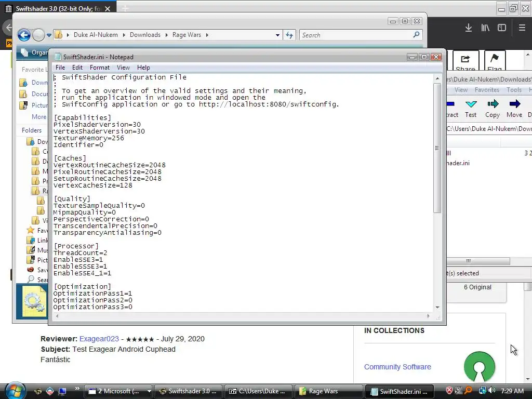Expand arrow after Rage Wars breadcrumb
The image size is (532, 399).
click(207, 35)
